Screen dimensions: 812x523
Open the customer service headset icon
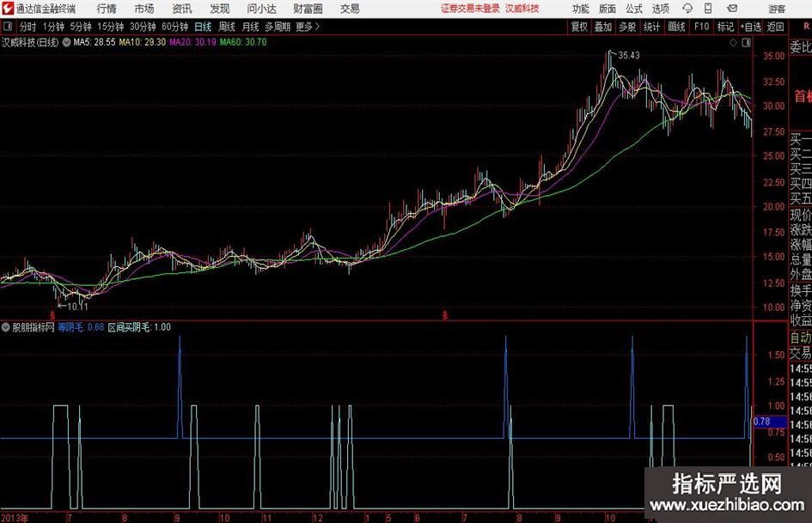(687, 9)
